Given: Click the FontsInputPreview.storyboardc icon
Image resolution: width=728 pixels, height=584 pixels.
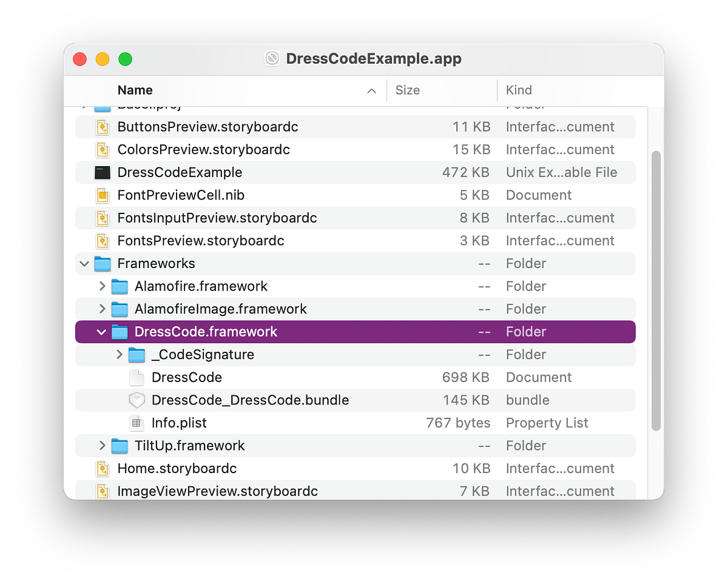Looking at the screenshot, I should pos(103,218).
